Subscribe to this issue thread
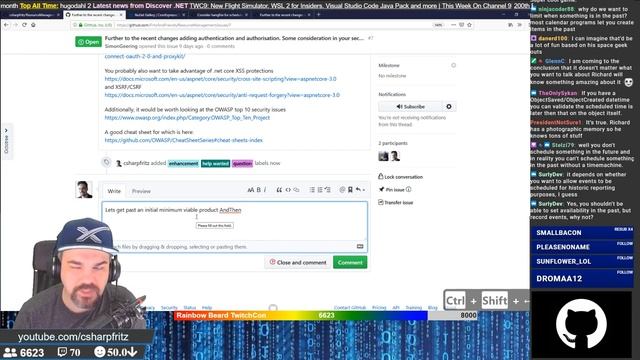Screen dimensions: 640x360 [x=411, y=107]
